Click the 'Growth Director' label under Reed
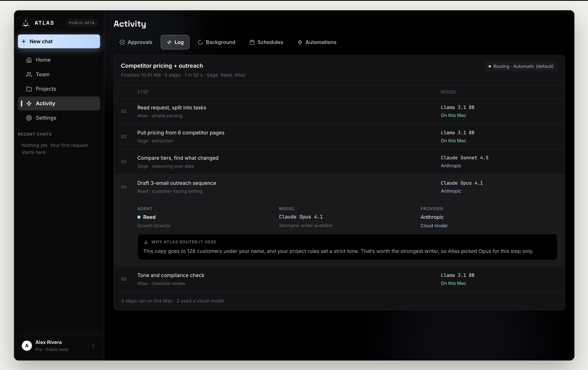This screenshot has height=370, width=588. pos(154,226)
